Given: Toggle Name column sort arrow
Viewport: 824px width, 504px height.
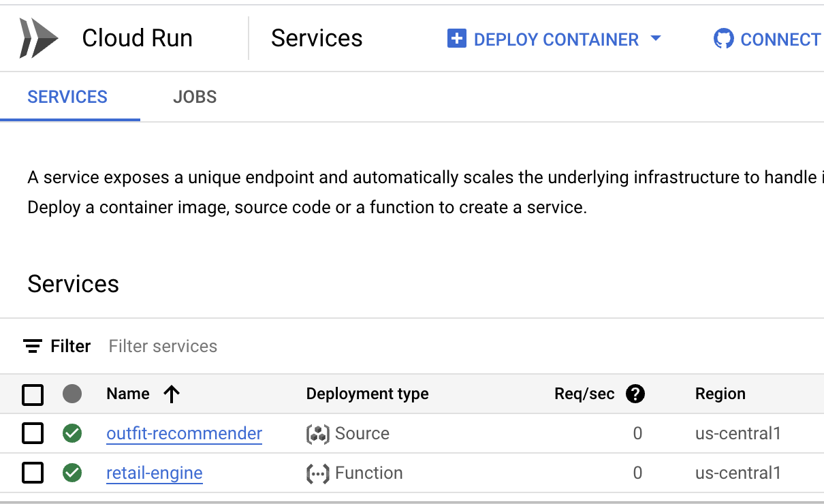Looking at the screenshot, I should click(172, 394).
